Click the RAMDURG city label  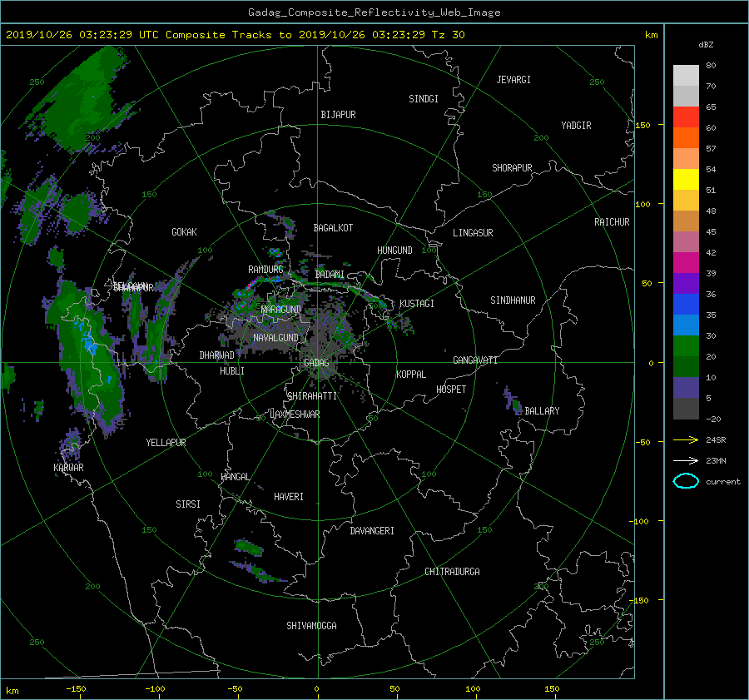[x=265, y=270]
